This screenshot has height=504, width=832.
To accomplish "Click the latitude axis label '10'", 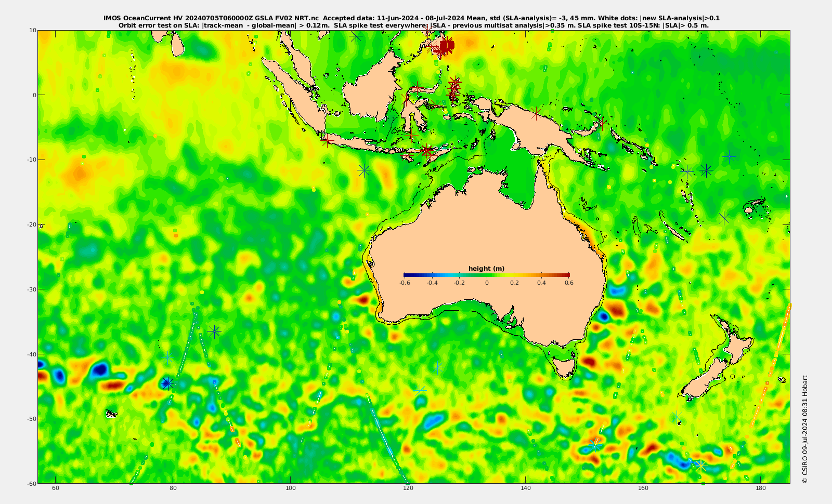I will click(33, 30).
